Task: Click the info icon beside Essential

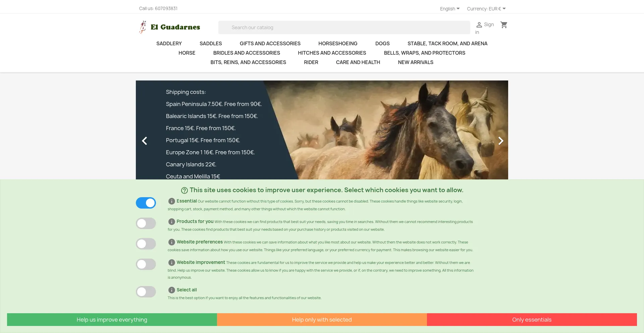Action: [x=171, y=201]
